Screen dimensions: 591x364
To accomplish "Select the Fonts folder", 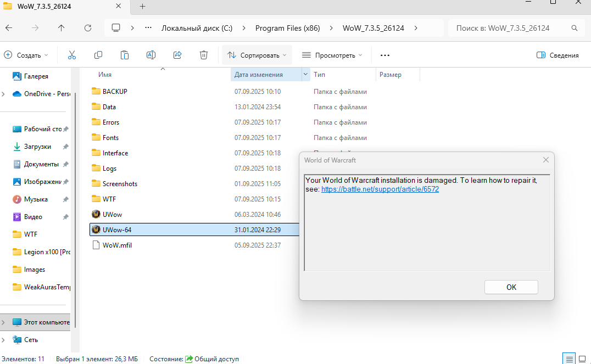I will coord(110,138).
